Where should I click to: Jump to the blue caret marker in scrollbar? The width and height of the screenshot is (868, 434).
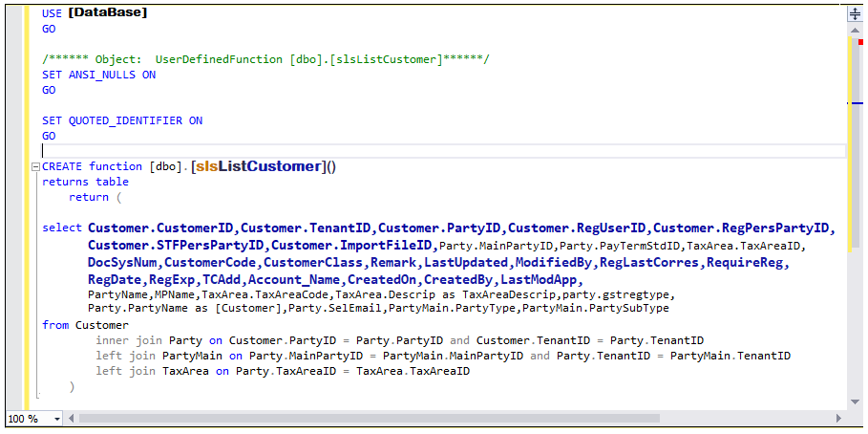(x=855, y=103)
